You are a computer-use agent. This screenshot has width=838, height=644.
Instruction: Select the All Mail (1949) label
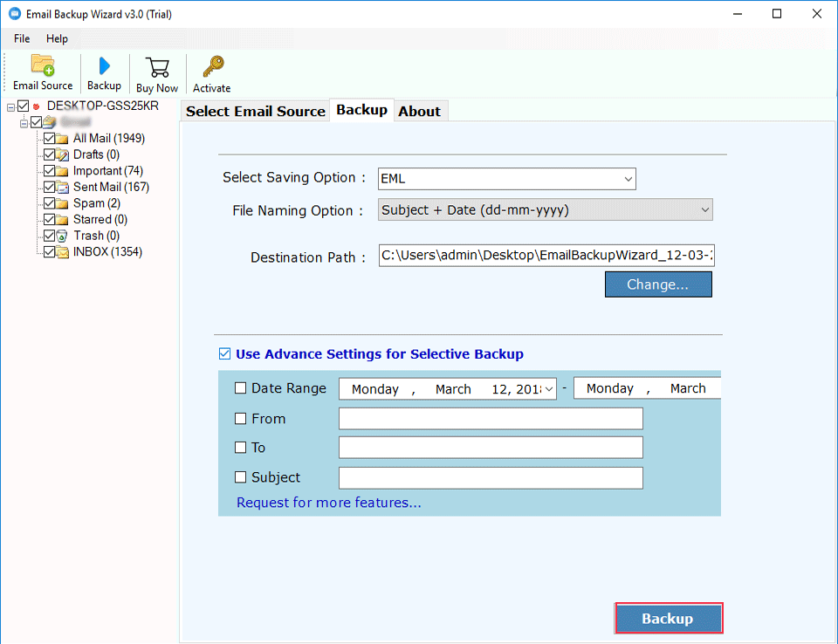(x=109, y=139)
